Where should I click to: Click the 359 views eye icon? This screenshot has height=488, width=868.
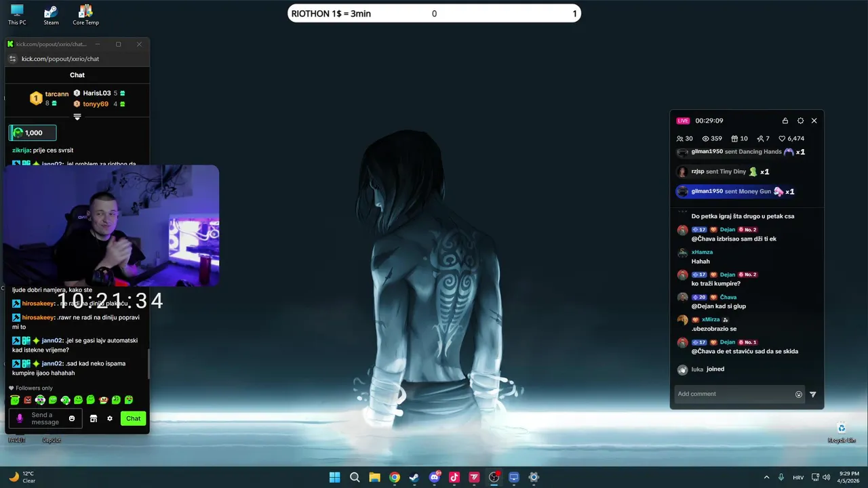(705, 138)
